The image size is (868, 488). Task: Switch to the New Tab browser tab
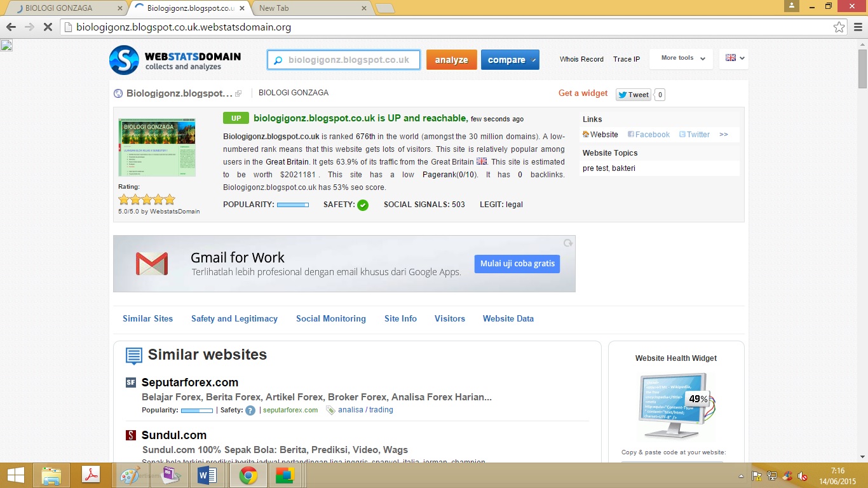pyautogui.click(x=307, y=8)
